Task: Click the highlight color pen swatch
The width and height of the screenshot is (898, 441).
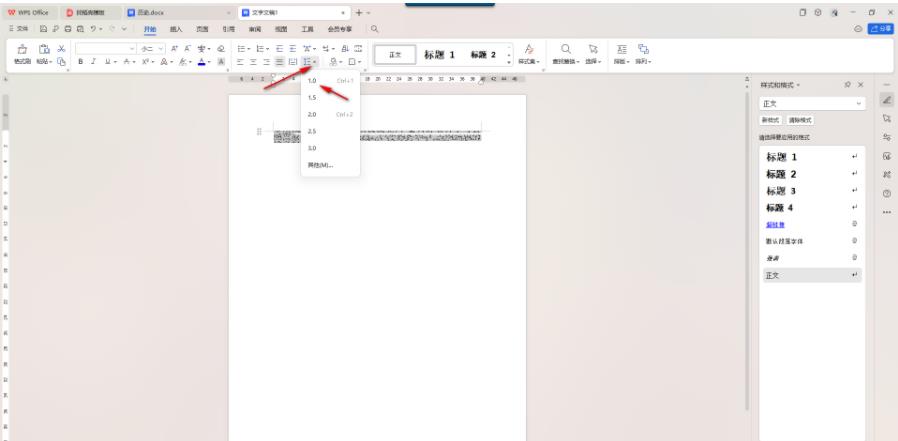Action: click(182, 61)
